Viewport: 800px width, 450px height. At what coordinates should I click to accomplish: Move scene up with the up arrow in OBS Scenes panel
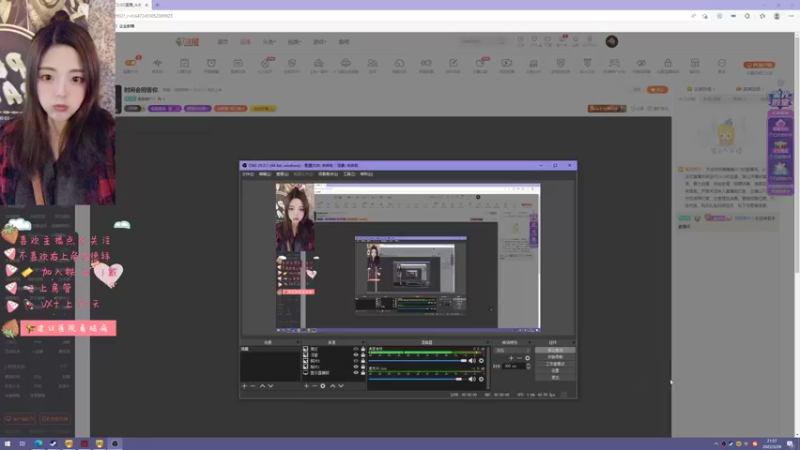click(262, 386)
